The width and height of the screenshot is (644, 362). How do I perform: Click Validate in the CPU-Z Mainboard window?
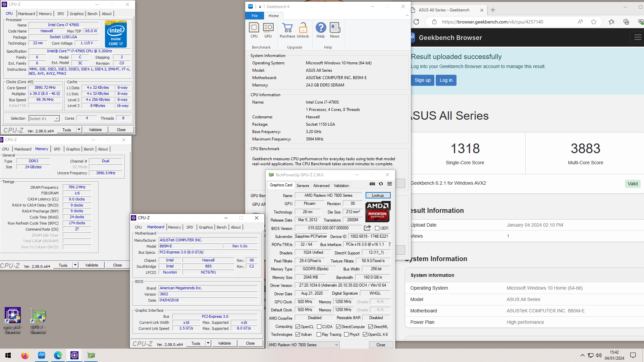point(224,343)
